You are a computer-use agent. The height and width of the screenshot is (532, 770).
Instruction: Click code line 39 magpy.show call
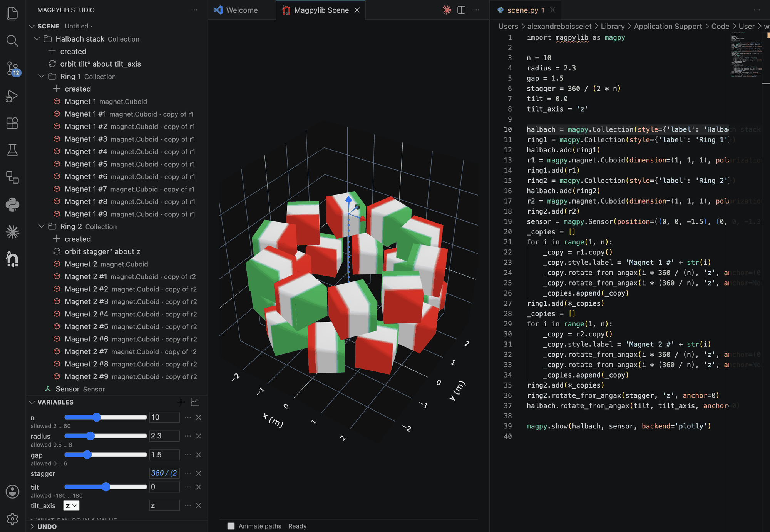(x=618, y=426)
